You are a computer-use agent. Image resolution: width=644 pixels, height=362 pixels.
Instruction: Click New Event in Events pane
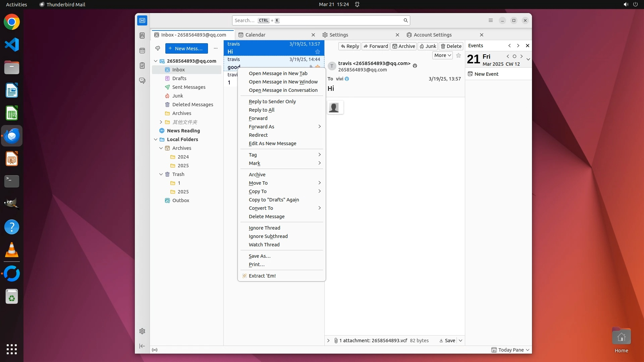[486, 74]
